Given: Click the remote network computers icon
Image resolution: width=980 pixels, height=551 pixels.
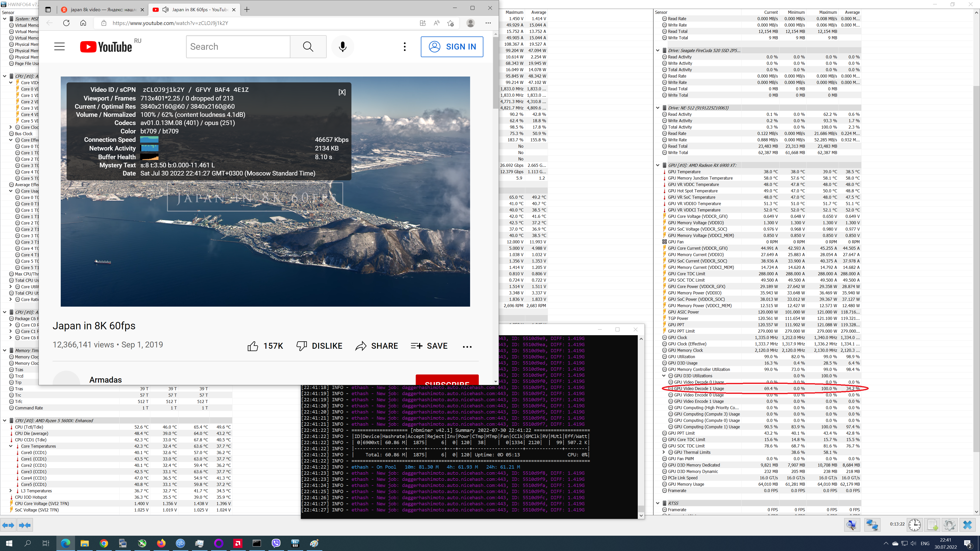Looking at the screenshot, I should point(872,525).
